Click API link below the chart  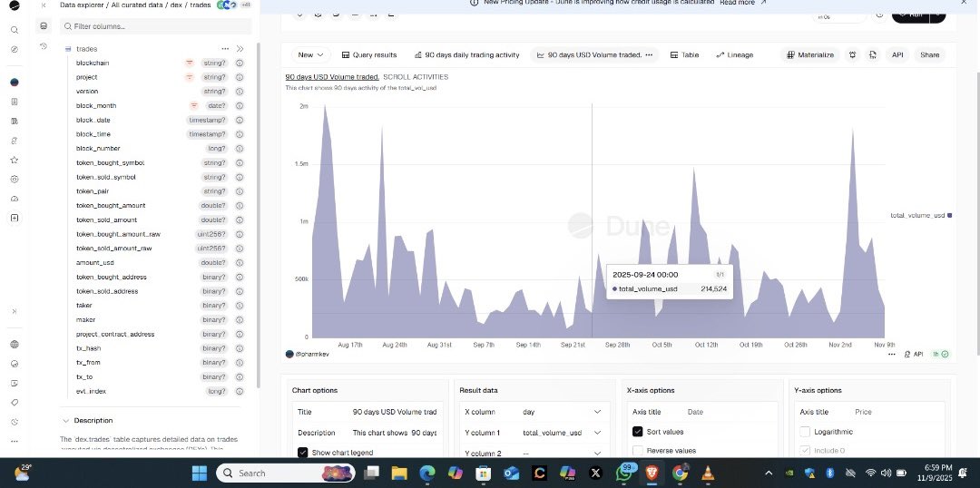click(913, 355)
